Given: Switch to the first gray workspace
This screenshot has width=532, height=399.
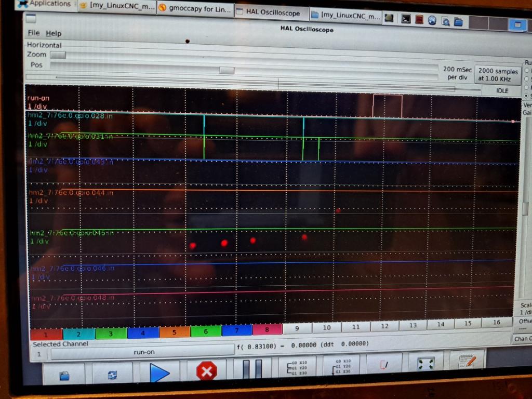Looking at the screenshot, I should (478, 23).
